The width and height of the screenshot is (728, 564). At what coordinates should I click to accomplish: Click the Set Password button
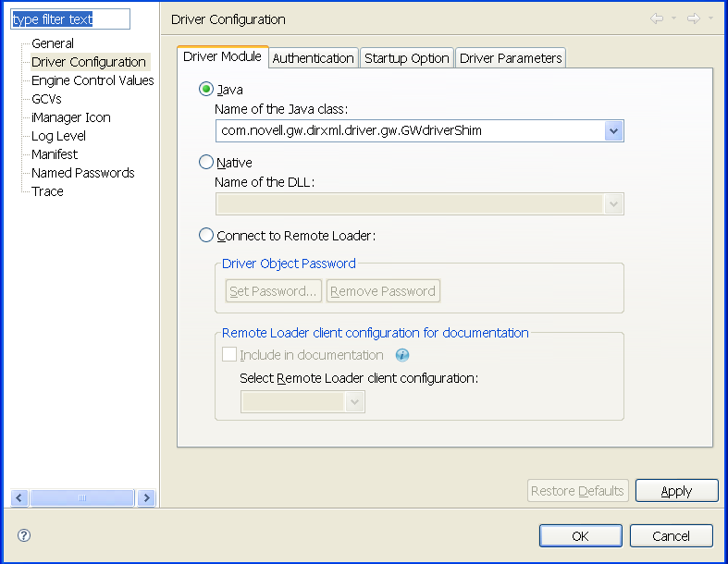pyautogui.click(x=274, y=291)
